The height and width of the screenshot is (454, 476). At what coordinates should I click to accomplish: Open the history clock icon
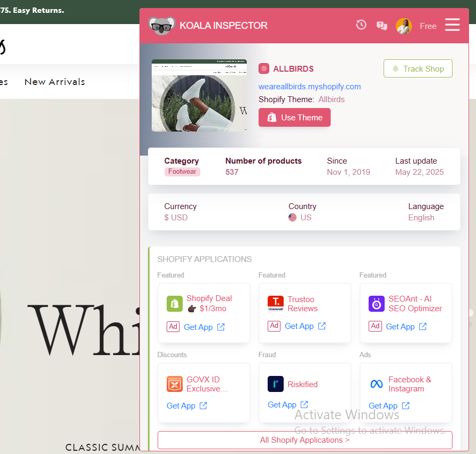click(x=361, y=25)
